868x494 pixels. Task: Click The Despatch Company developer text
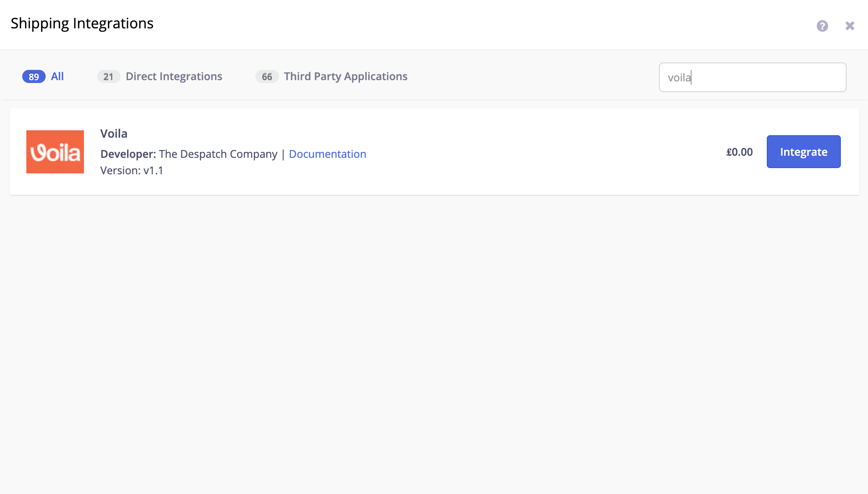218,154
